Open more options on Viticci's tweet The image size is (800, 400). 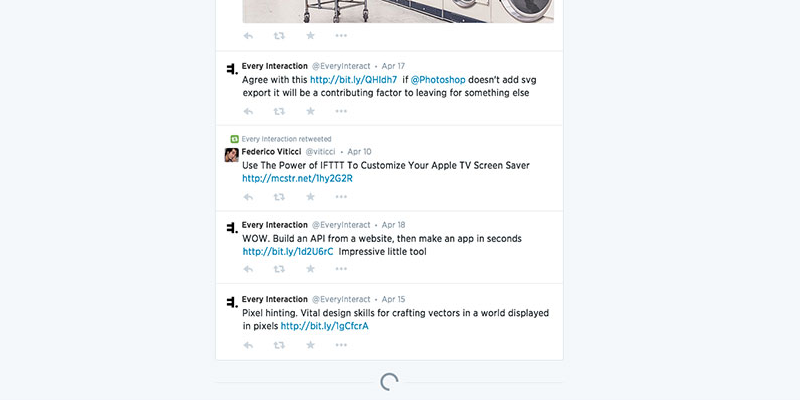point(341,197)
